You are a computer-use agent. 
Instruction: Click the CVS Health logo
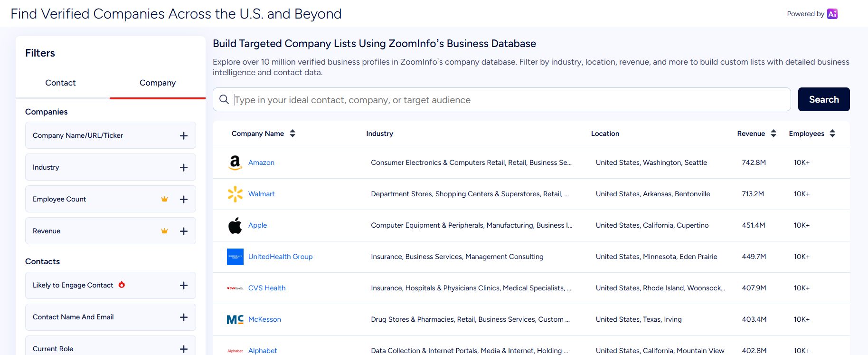(235, 288)
